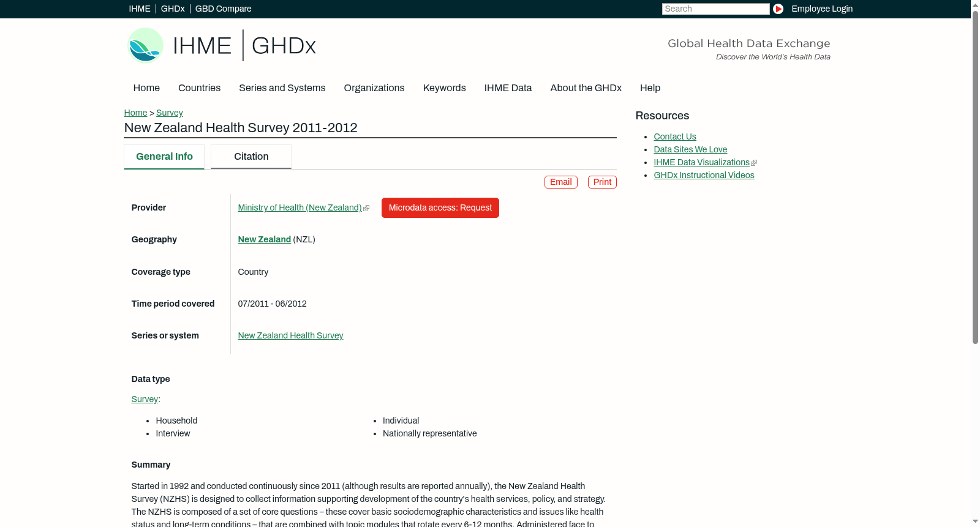Click Microdata access: Request button
The width and height of the screenshot is (980, 527).
click(x=440, y=208)
